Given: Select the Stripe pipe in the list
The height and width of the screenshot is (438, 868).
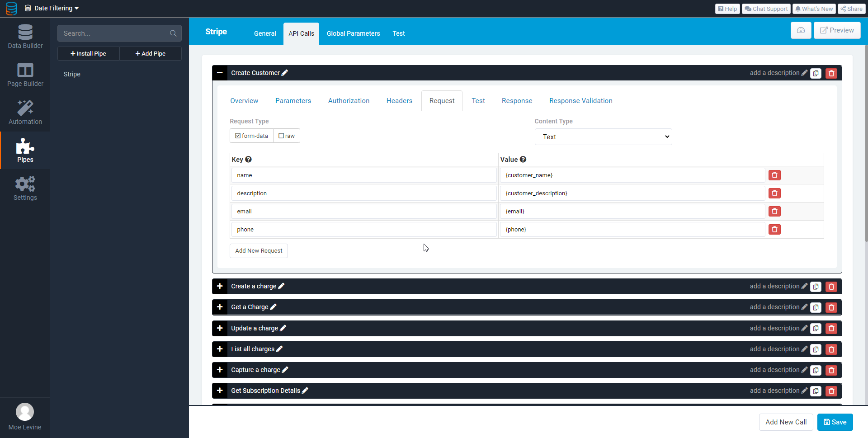Looking at the screenshot, I should point(72,74).
